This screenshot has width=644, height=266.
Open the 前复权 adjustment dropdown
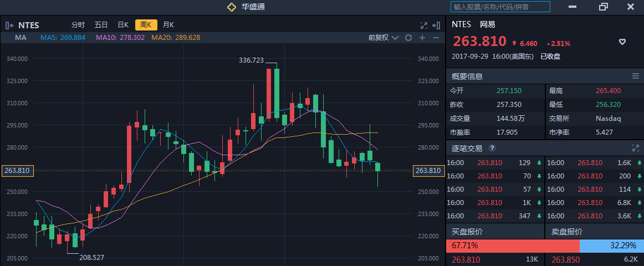coord(383,38)
